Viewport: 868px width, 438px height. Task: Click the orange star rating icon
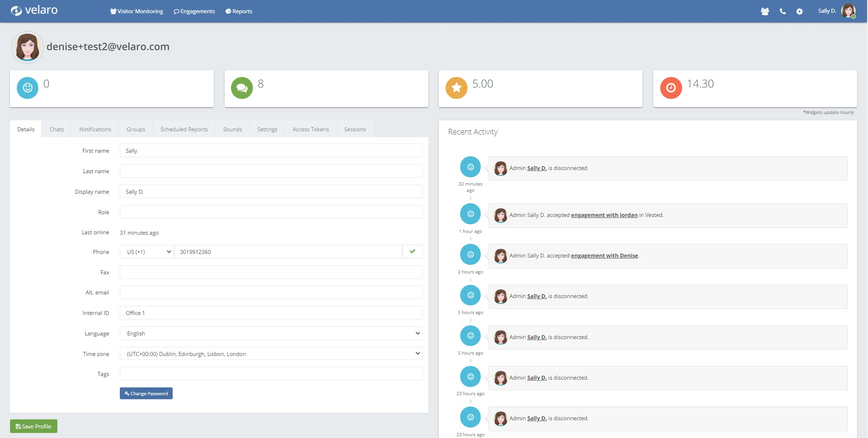pyautogui.click(x=456, y=88)
